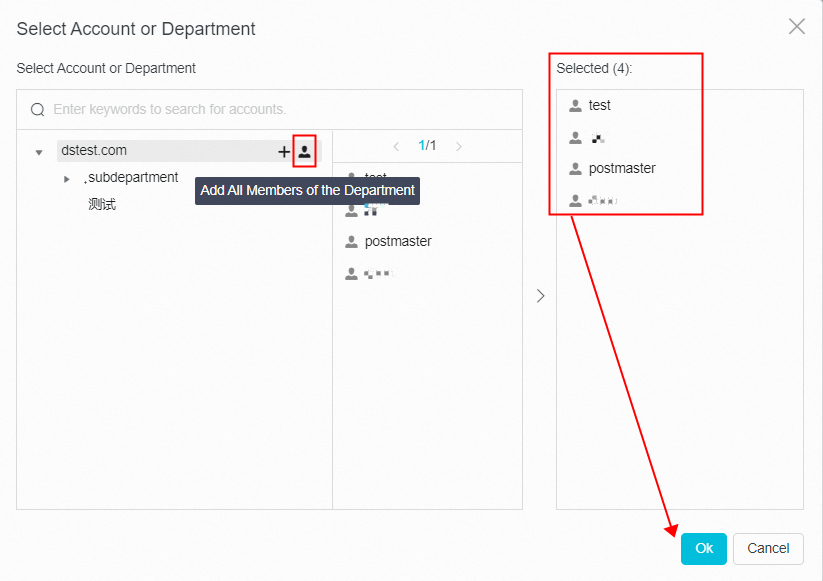Viewport: 823px width, 581px height.
Task: Deselect test in the Selected panel
Action: [600, 105]
